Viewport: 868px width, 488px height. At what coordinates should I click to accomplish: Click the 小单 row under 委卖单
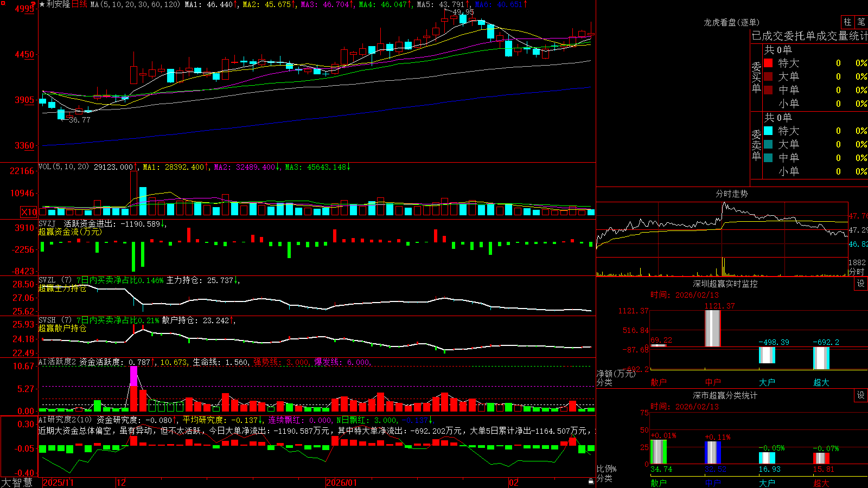(816, 171)
